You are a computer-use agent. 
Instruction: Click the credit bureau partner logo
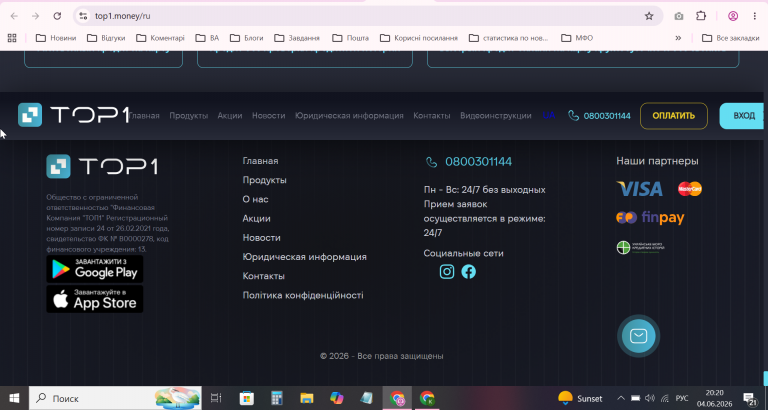640,247
